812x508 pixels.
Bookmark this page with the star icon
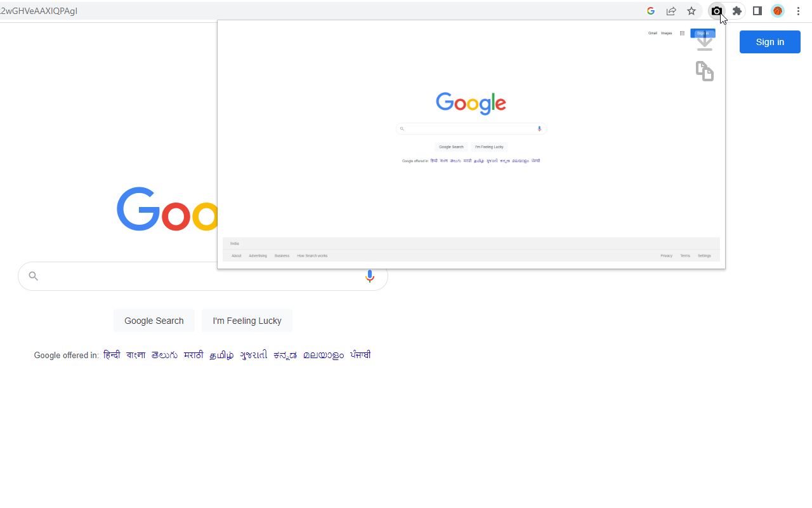pos(691,11)
